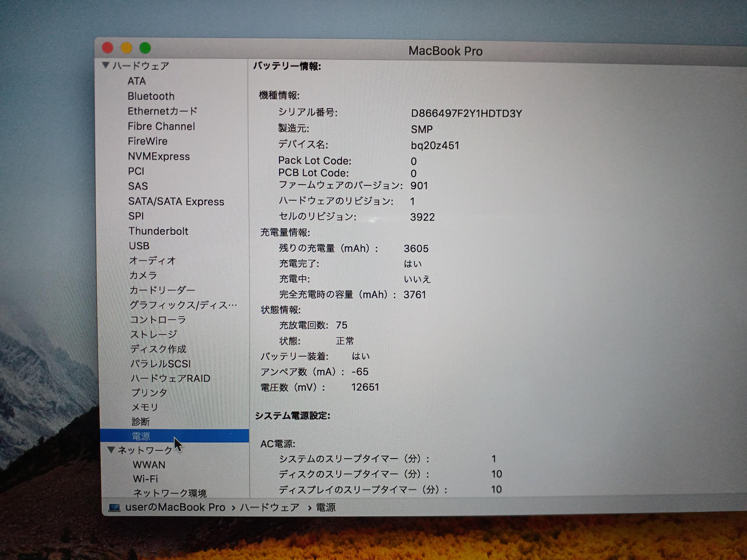Screen dimensions: 747x560
Task: Open the SATA/SATA Express entry
Action: tap(176, 201)
